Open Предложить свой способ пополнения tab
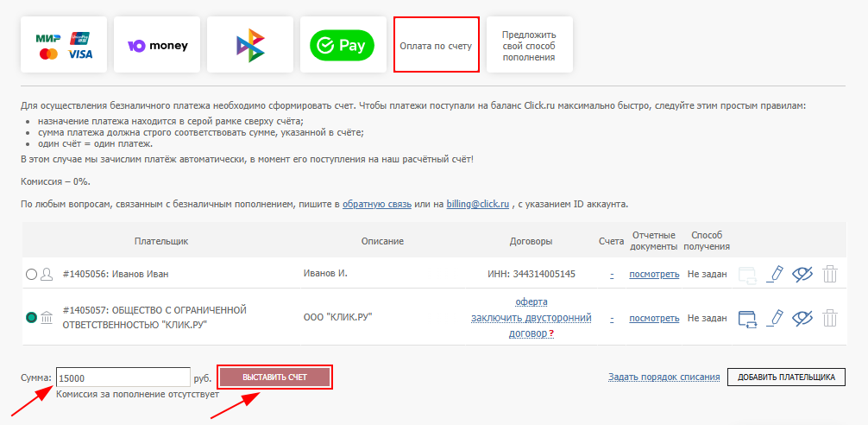 pyautogui.click(x=529, y=45)
